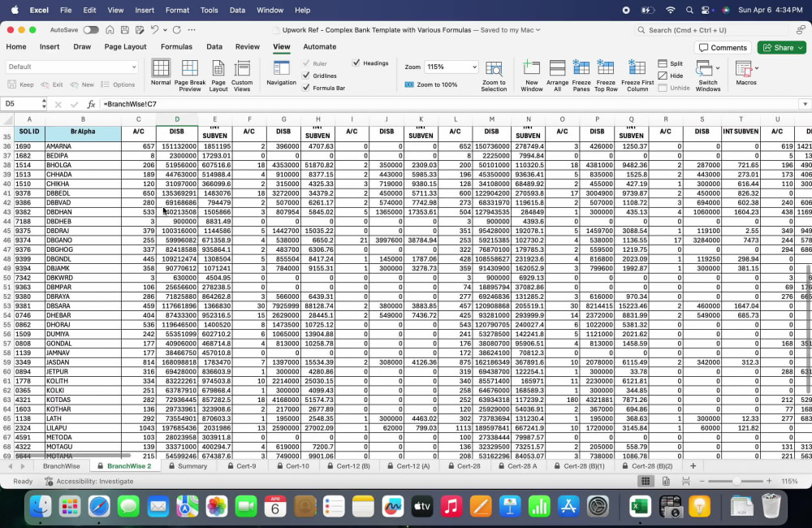Open Excel in the Dock

pyautogui.click(x=640, y=506)
